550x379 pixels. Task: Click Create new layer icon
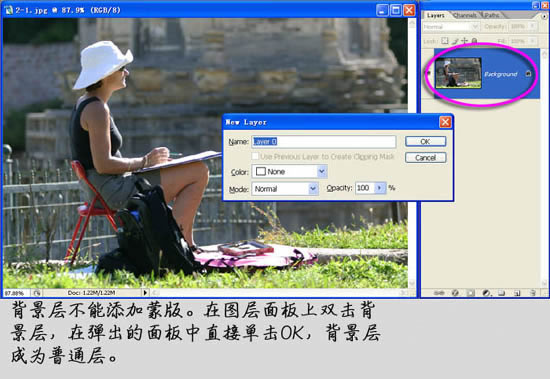[x=517, y=293]
